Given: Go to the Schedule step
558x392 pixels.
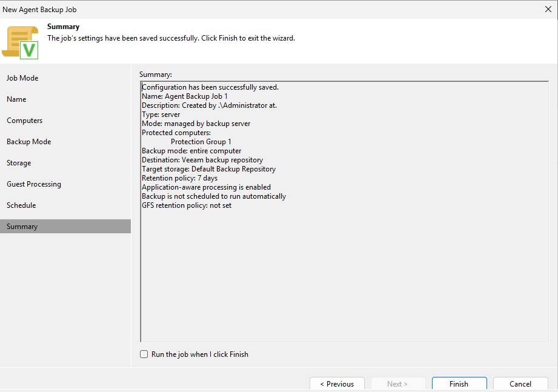Looking at the screenshot, I should (21, 205).
